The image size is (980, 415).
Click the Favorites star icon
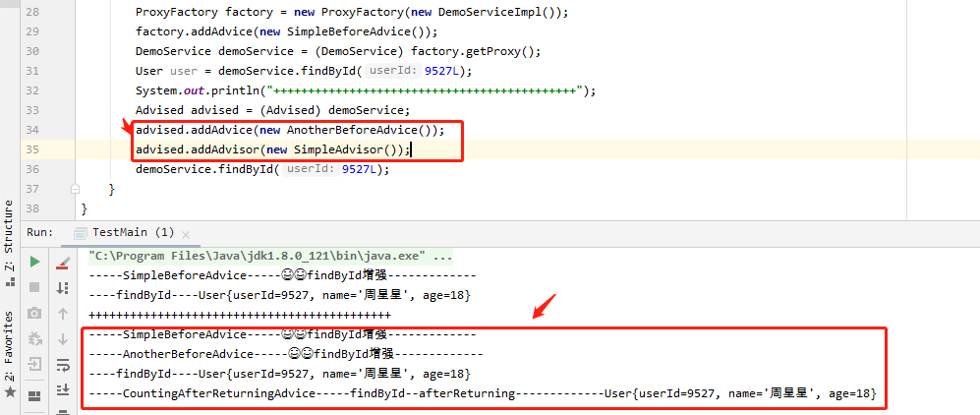tap(9, 392)
